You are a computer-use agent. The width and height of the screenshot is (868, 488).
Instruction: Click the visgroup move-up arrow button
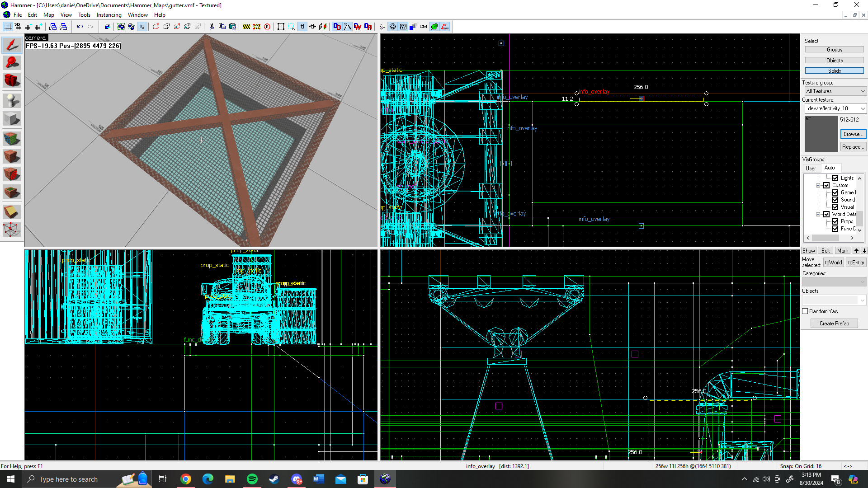pos(856,251)
